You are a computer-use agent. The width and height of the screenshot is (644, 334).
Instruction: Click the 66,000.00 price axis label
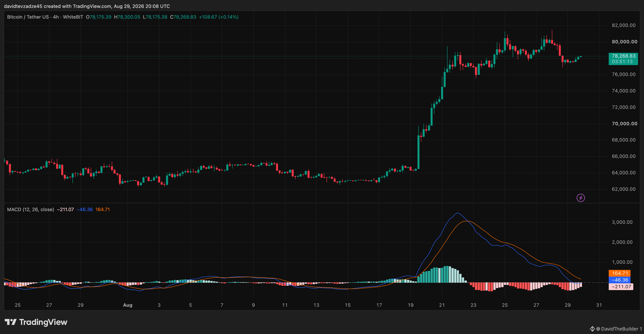pos(624,156)
